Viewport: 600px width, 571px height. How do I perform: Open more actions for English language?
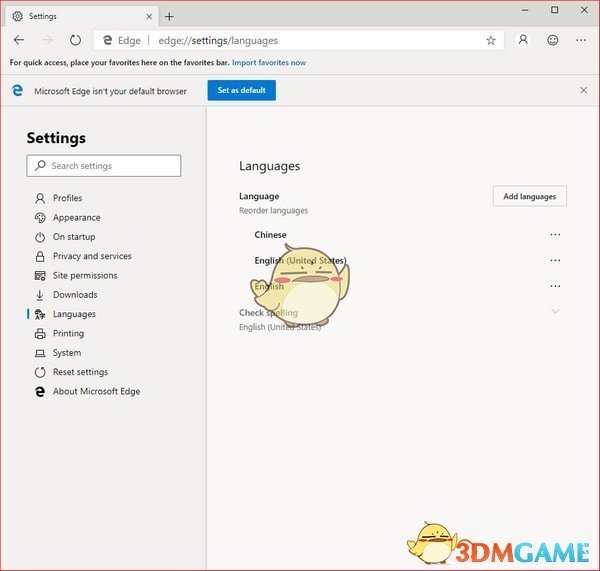coord(555,286)
